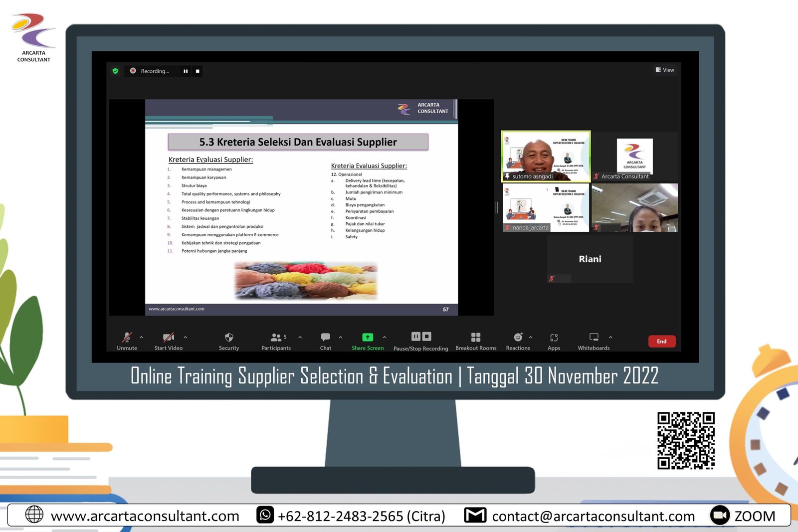Open Breakout Rooms
The height and width of the screenshot is (532, 798).
(476, 338)
